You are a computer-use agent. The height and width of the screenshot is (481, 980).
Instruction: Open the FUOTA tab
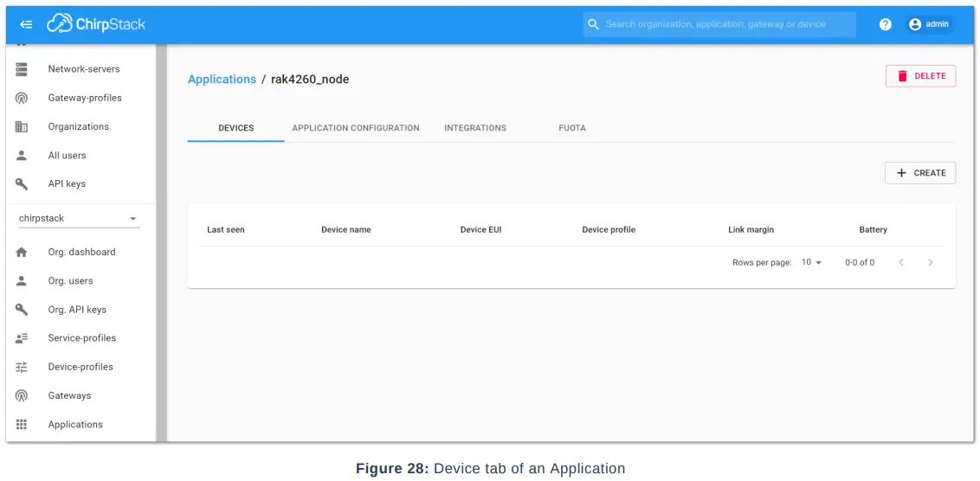(572, 128)
